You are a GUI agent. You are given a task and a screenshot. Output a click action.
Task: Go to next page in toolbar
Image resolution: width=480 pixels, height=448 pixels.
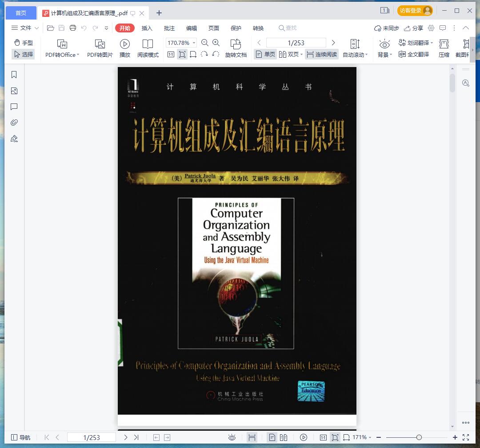pos(333,43)
